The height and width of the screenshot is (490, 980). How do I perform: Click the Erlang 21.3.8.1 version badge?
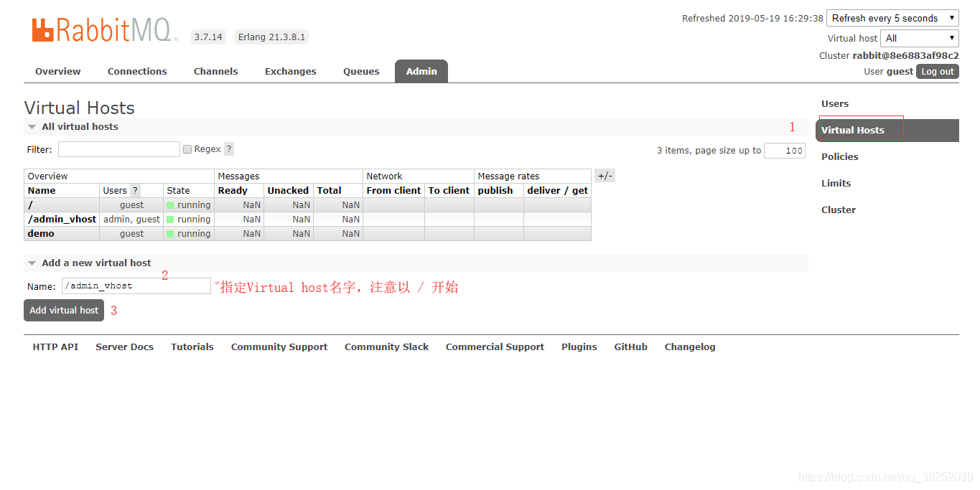[x=271, y=37]
